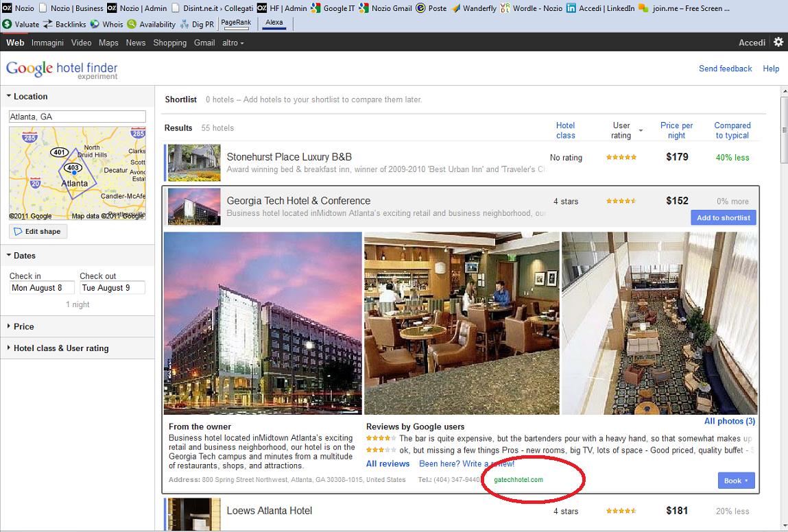Click Been here? Write a review!

pyautogui.click(x=467, y=463)
